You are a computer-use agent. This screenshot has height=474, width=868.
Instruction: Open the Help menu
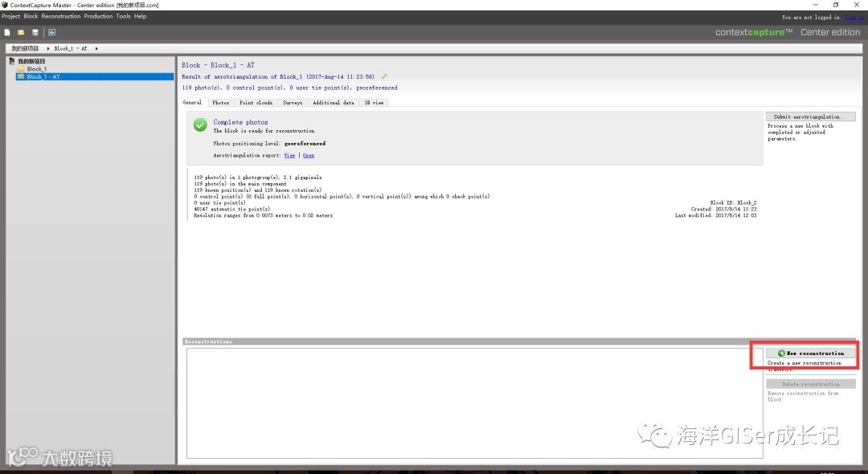tap(140, 17)
